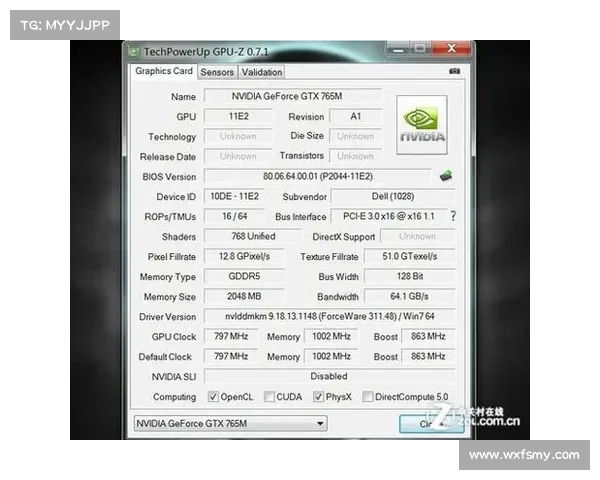The height and width of the screenshot is (480, 600).
Task: Click the Subvendor field Dell (1028)
Action: (393, 196)
